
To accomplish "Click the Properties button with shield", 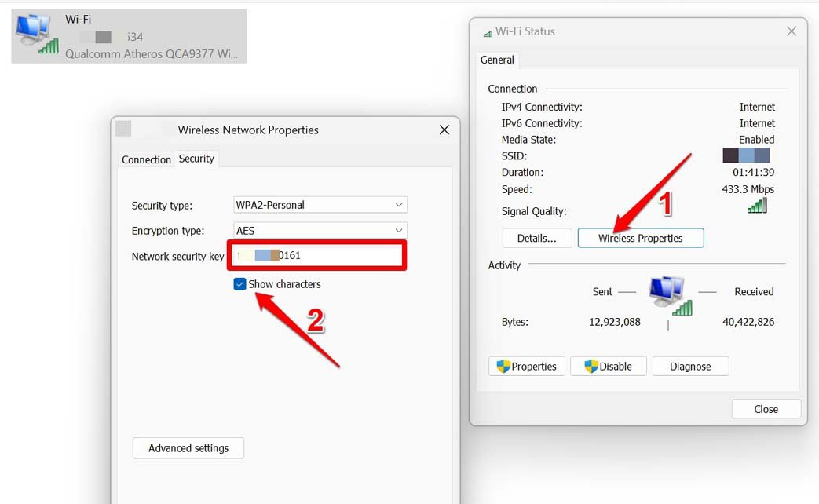I will [526, 366].
